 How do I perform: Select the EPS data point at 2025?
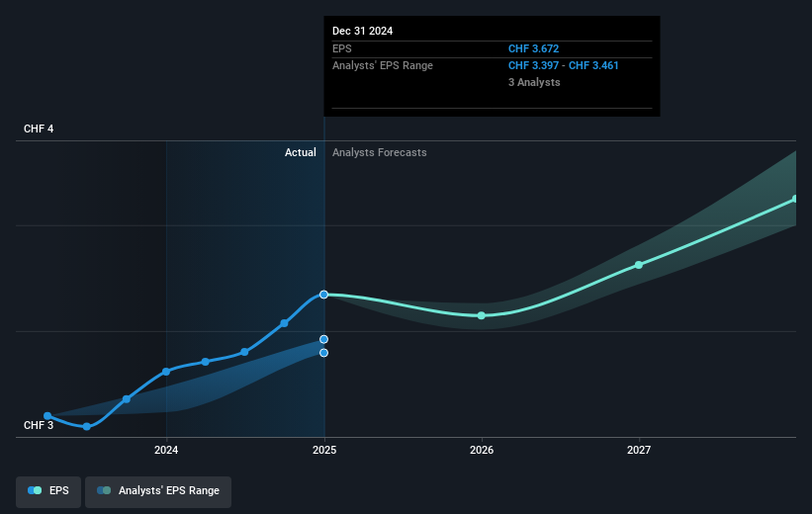[323, 295]
